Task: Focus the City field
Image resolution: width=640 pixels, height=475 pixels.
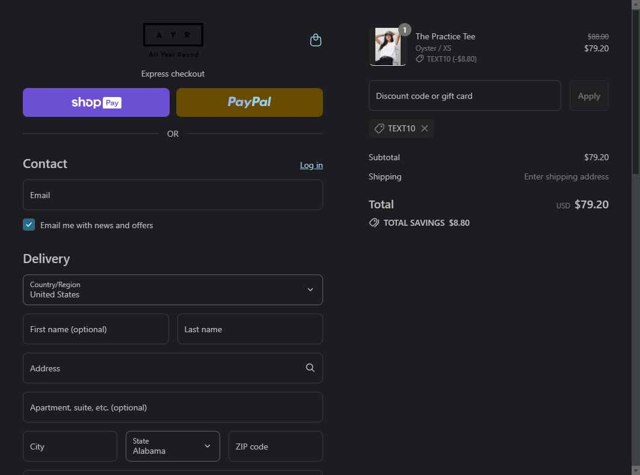Action: [70, 446]
